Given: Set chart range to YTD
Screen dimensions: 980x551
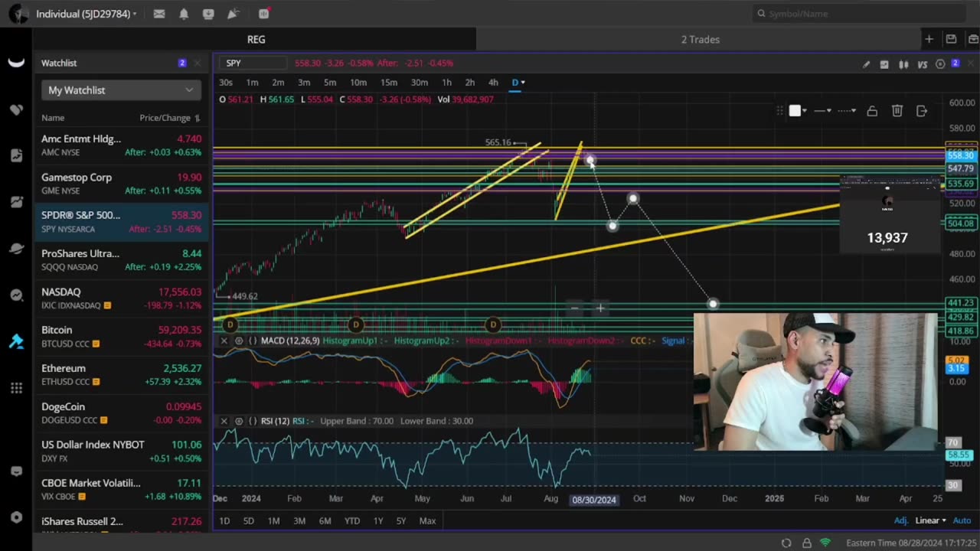Looking at the screenshot, I should coord(352,520).
